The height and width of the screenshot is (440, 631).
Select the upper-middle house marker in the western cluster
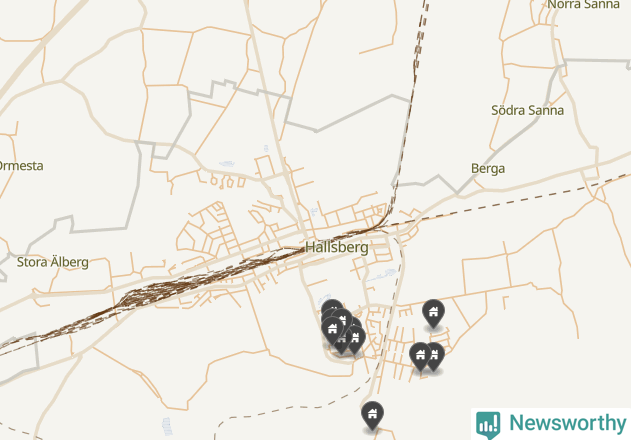coord(343,318)
